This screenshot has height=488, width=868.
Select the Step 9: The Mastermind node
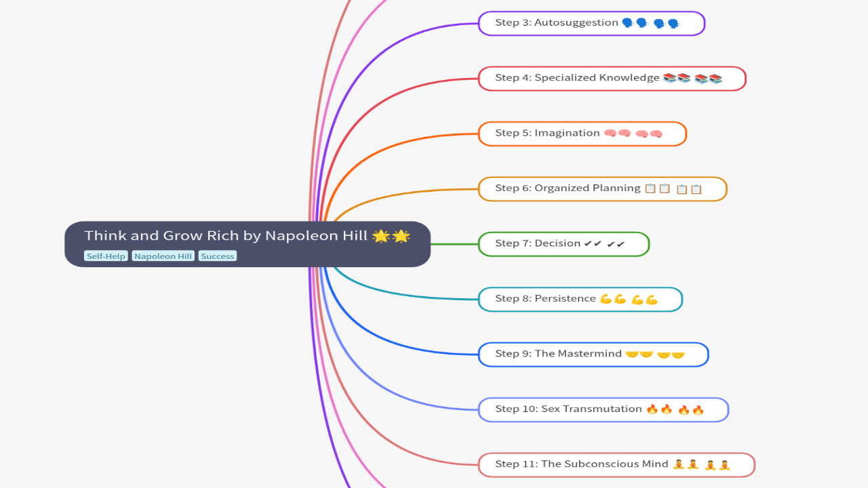[593, 354]
